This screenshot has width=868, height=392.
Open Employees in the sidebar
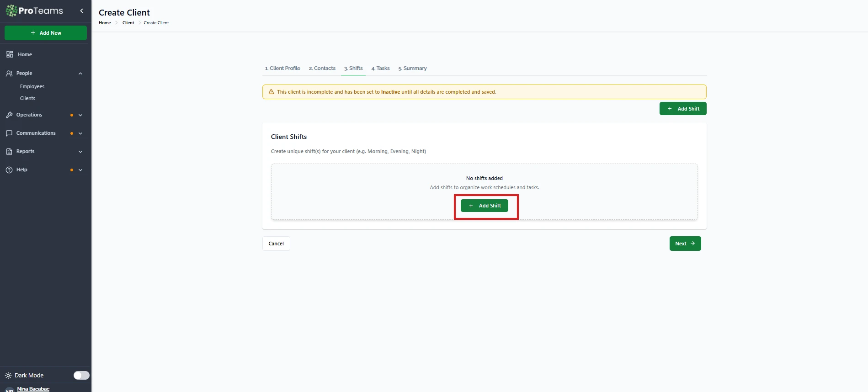32,86
